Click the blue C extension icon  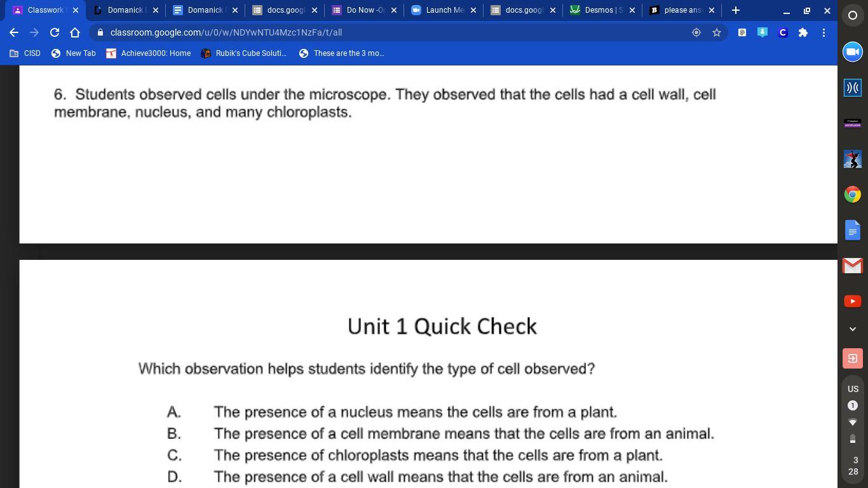pos(783,32)
